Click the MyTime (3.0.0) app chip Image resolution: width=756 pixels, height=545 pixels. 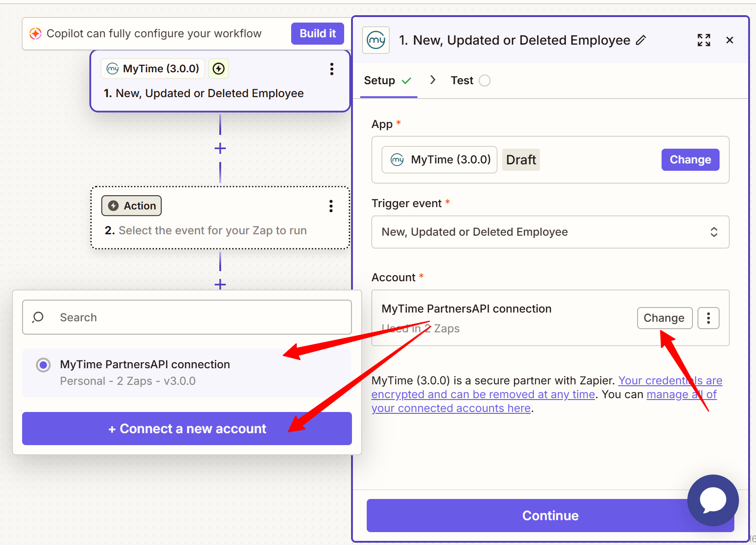tap(440, 160)
